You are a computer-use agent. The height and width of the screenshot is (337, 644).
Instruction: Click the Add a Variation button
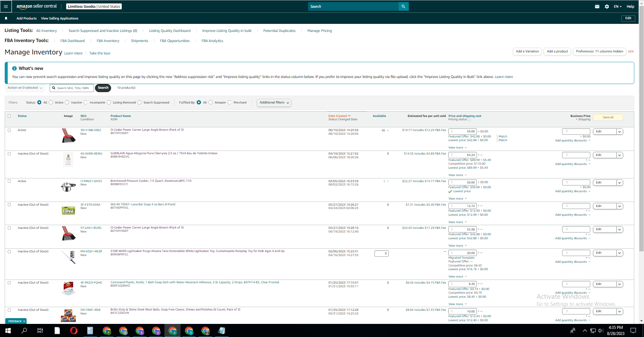[x=527, y=51]
